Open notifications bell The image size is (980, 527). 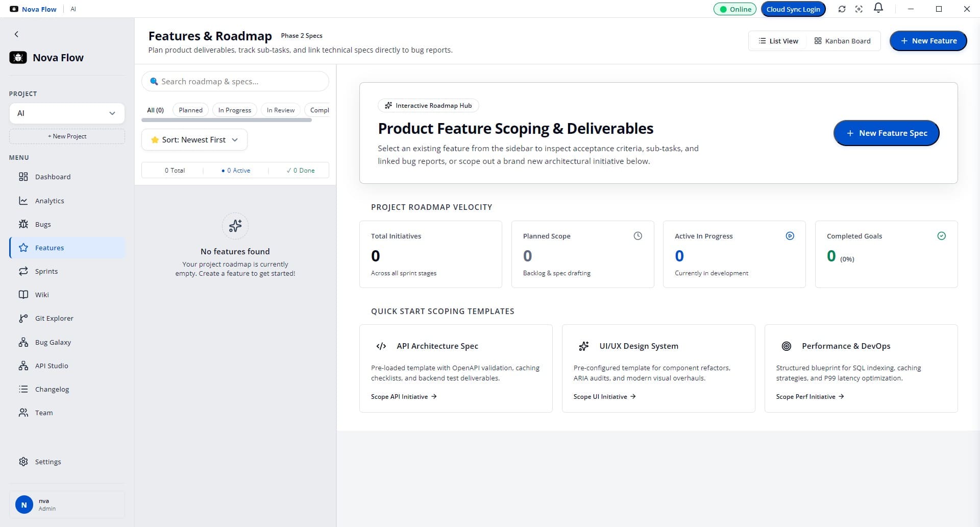click(x=878, y=8)
